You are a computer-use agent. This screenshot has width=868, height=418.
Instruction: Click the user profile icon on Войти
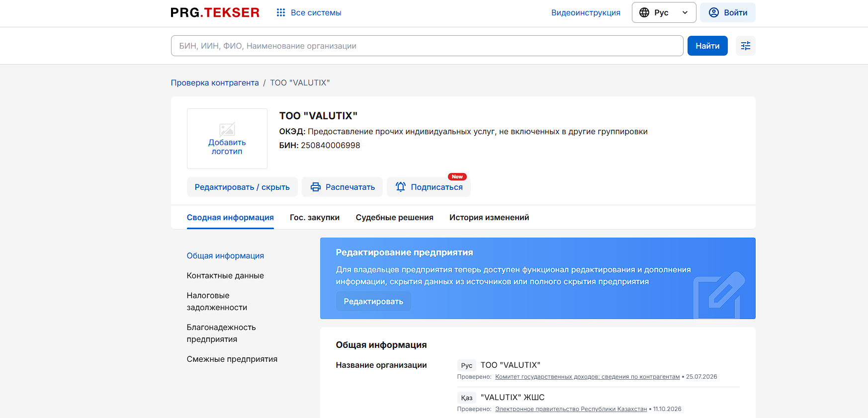(x=714, y=12)
